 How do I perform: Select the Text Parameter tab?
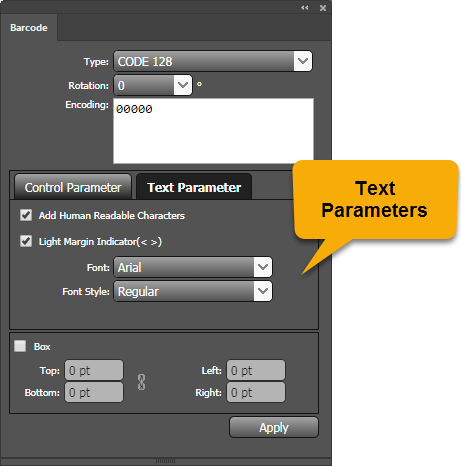(x=194, y=187)
